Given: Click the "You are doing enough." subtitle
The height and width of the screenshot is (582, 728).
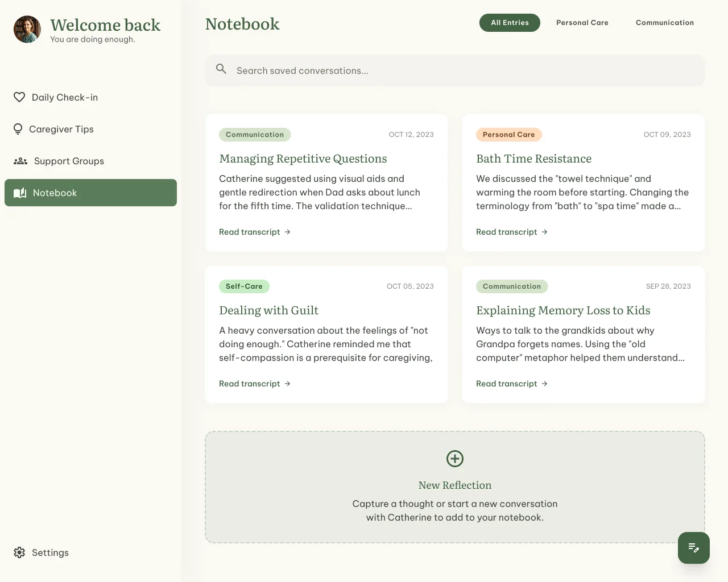Looking at the screenshot, I should pyautogui.click(x=93, y=39).
